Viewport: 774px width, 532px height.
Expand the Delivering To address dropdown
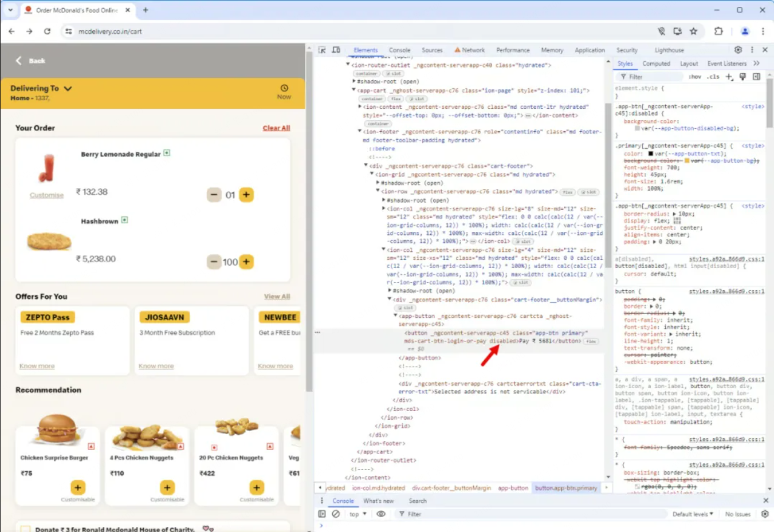pos(68,89)
